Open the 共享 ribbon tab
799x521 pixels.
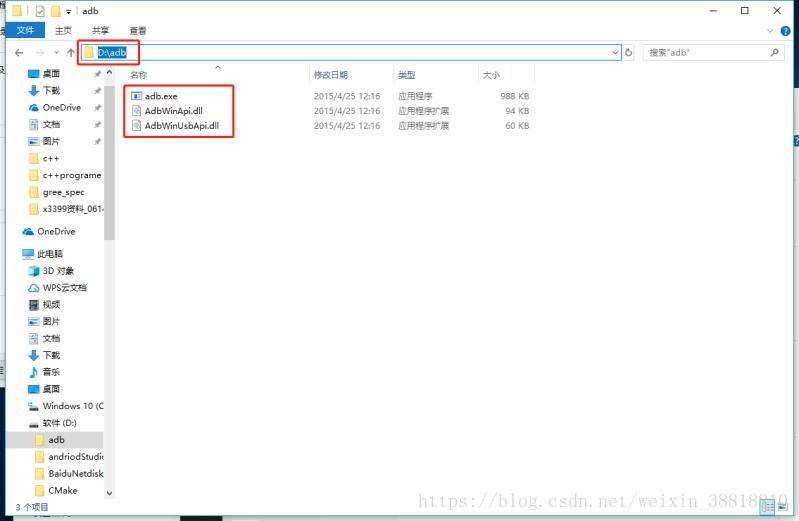[100, 31]
